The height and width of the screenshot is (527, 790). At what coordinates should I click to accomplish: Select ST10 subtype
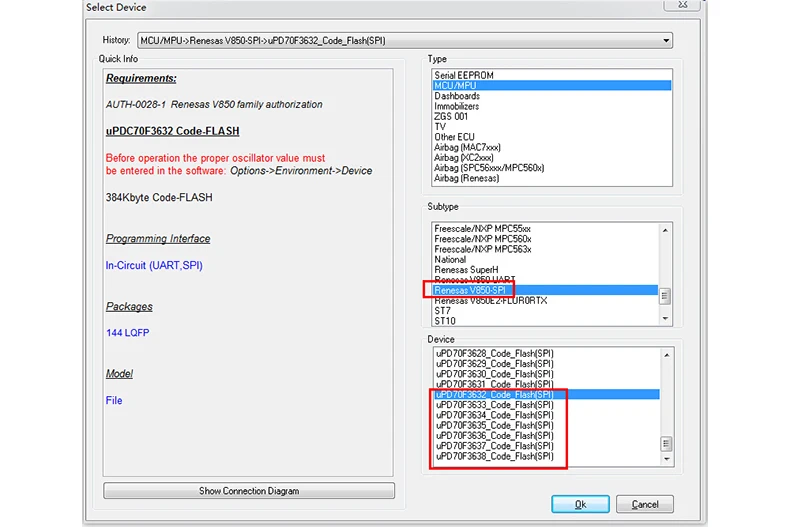click(x=545, y=321)
